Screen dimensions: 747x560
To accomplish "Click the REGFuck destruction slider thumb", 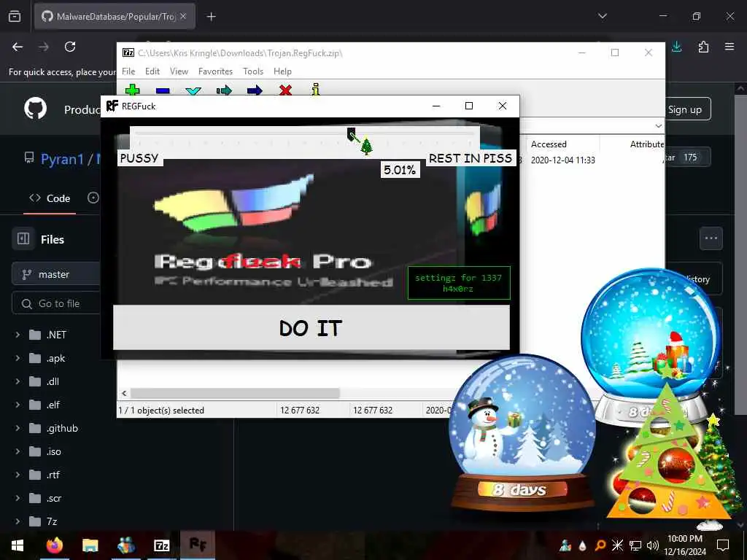I will point(351,133).
